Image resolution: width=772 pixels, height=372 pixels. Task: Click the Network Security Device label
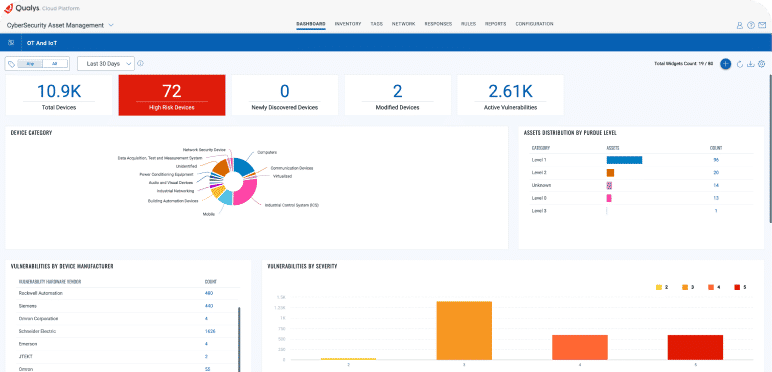coord(204,149)
